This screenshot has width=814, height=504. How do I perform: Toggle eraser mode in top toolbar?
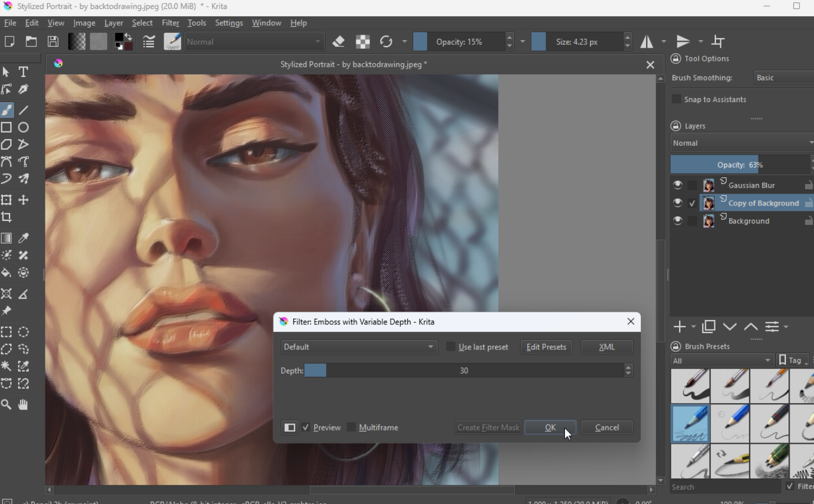[339, 42]
